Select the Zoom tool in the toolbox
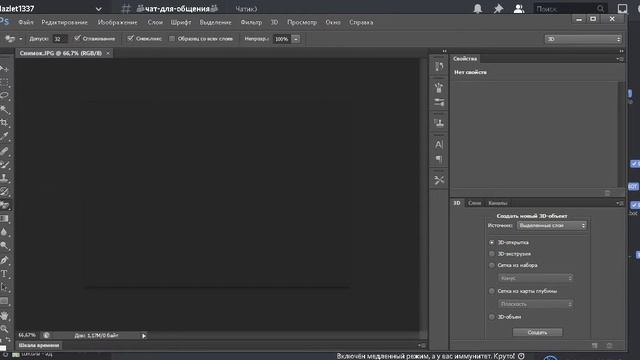This screenshot has width=640, height=360. (x=4, y=329)
